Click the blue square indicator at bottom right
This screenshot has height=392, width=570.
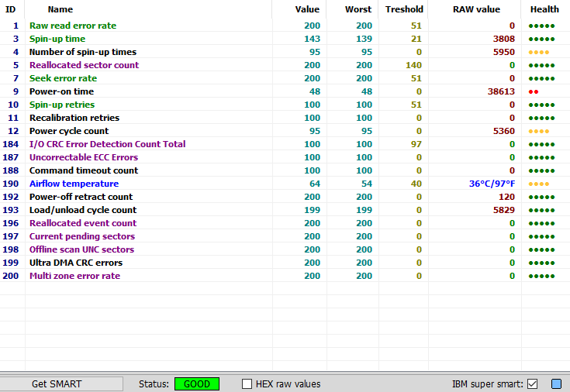click(x=556, y=383)
